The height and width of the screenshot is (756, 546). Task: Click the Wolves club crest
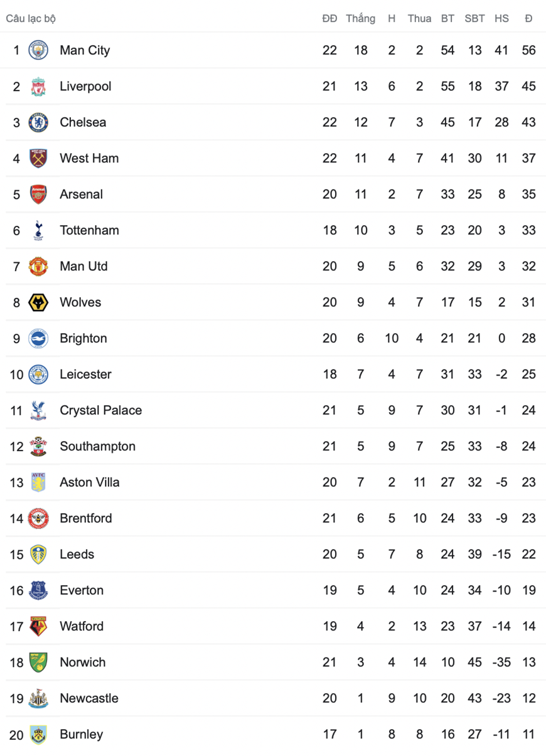(x=38, y=302)
